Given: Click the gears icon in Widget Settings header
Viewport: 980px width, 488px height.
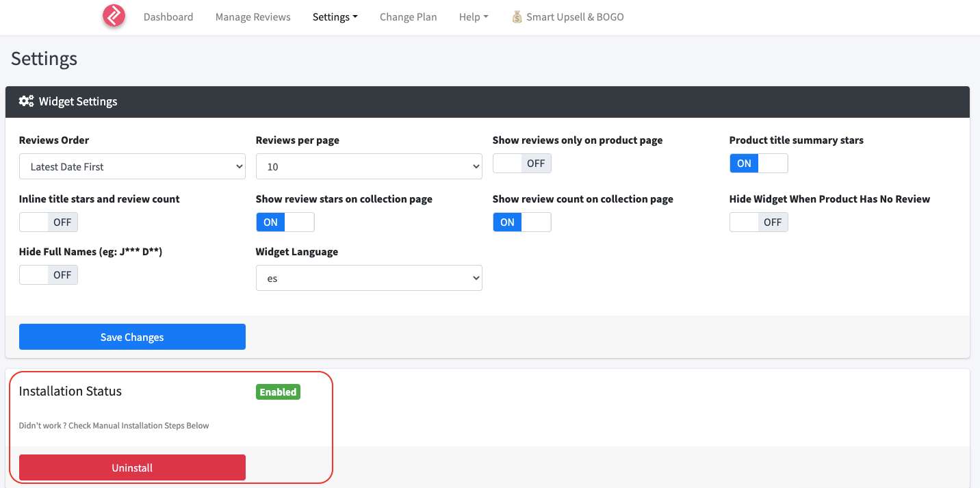Looking at the screenshot, I should coord(27,101).
